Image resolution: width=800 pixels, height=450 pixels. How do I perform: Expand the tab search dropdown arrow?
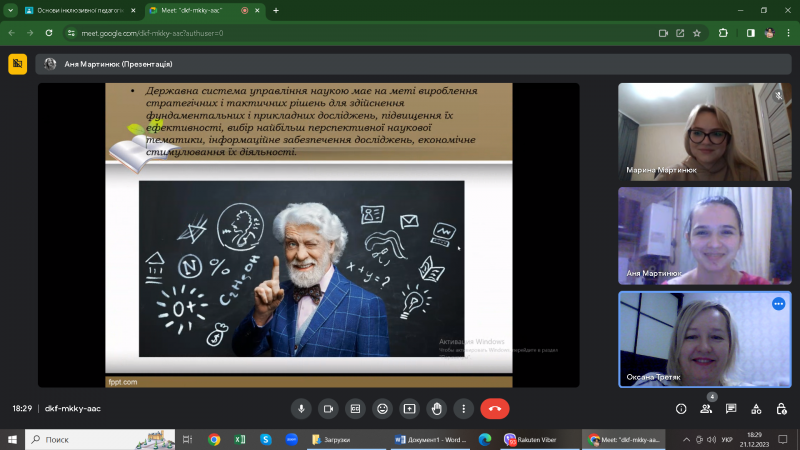9,10
